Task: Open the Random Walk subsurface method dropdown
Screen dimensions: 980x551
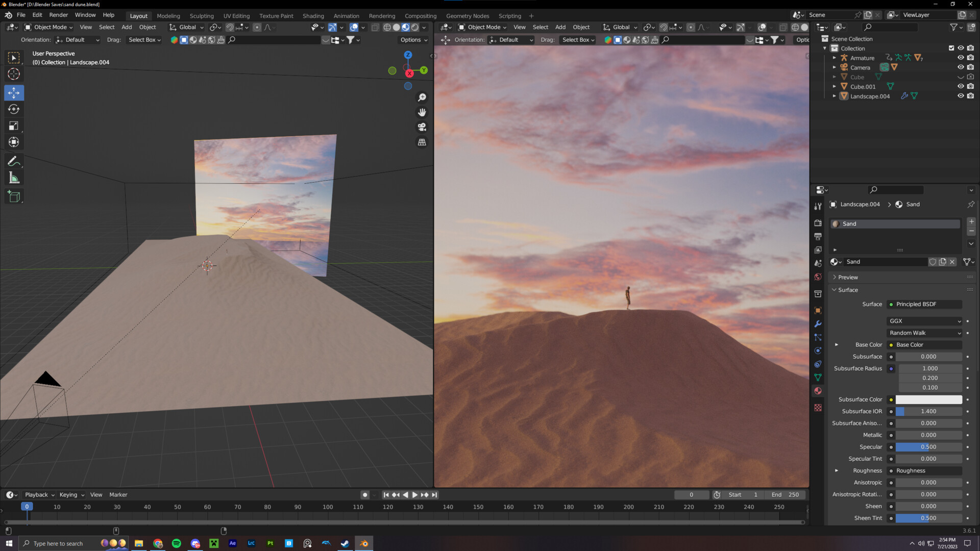Action: (924, 333)
